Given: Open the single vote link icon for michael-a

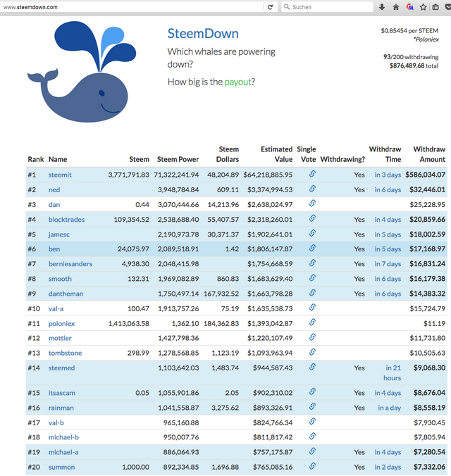Looking at the screenshot, I should point(312,451).
